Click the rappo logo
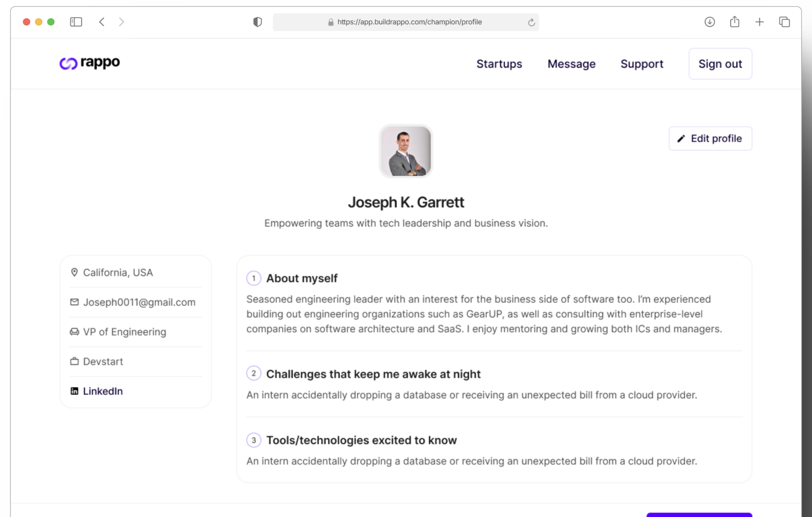 [x=89, y=63]
